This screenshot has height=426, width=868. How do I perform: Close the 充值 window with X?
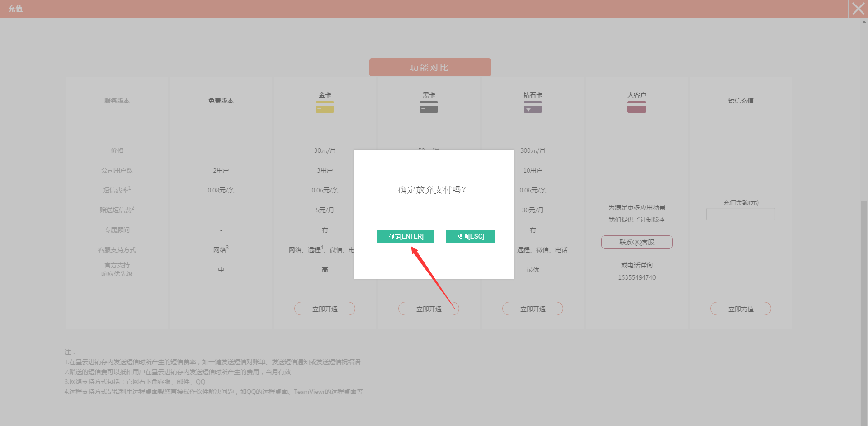tap(858, 9)
